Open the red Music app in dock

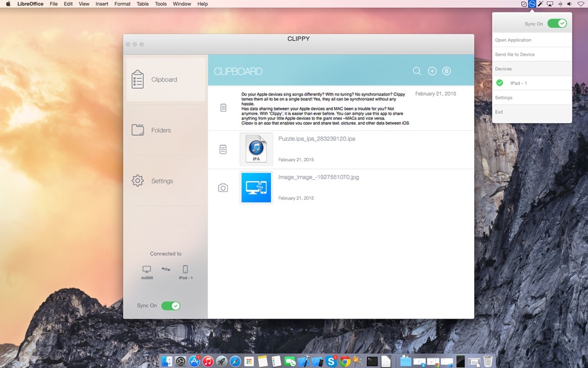(x=208, y=362)
